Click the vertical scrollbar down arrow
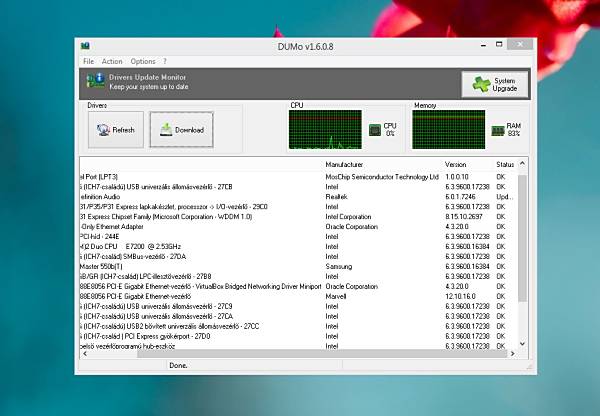 tap(522, 344)
